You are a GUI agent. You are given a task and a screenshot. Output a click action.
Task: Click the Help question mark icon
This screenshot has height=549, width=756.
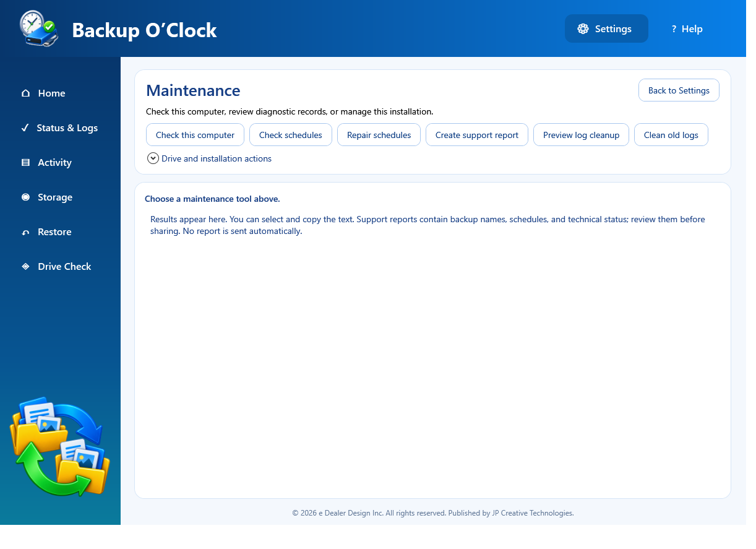pyautogui.click(x=674, y=29)
